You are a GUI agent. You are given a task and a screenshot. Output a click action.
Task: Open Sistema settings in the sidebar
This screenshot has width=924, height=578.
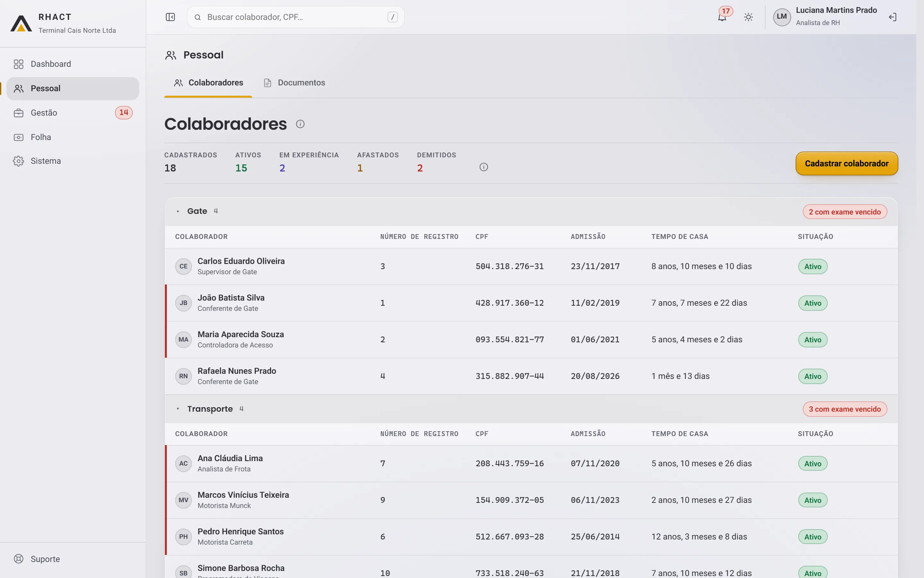coord(73,161)
